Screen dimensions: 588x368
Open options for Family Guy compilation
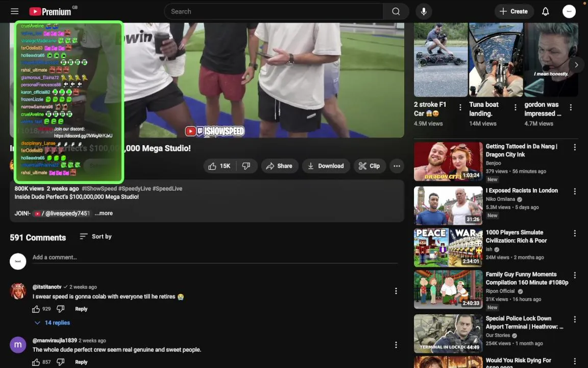pos(575,275)
